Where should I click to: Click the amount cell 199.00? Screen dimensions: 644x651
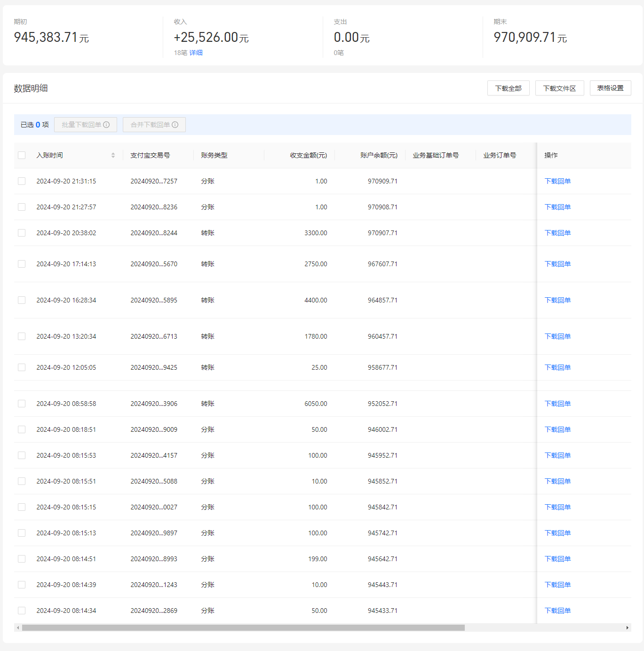tap(318, 559)
